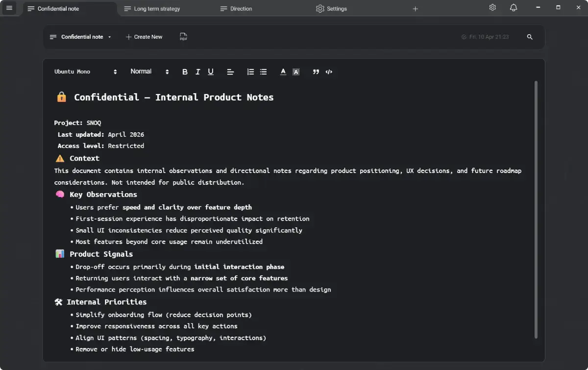588x370 pixels.
Task: Open the search icon in header
Action: coord(530,37)
